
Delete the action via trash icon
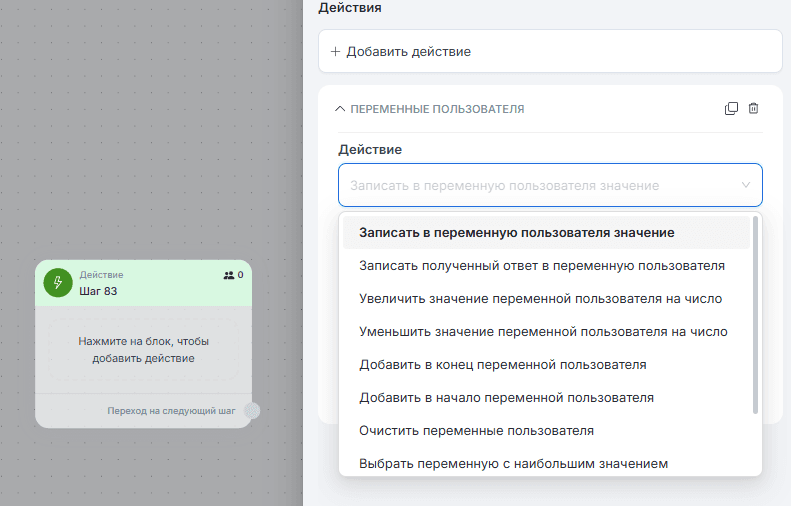click(753, 108)
